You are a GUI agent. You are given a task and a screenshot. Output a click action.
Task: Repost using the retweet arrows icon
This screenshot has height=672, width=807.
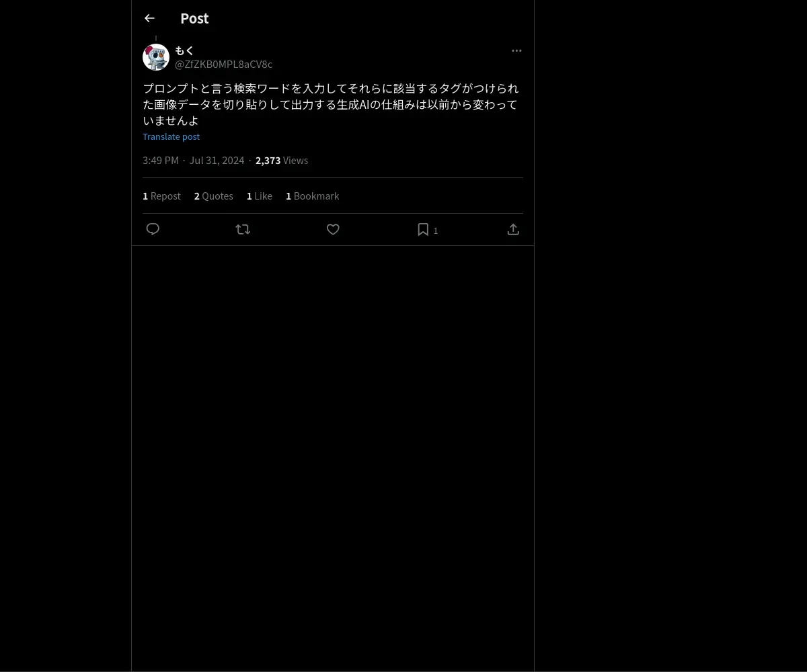point(243,229)
